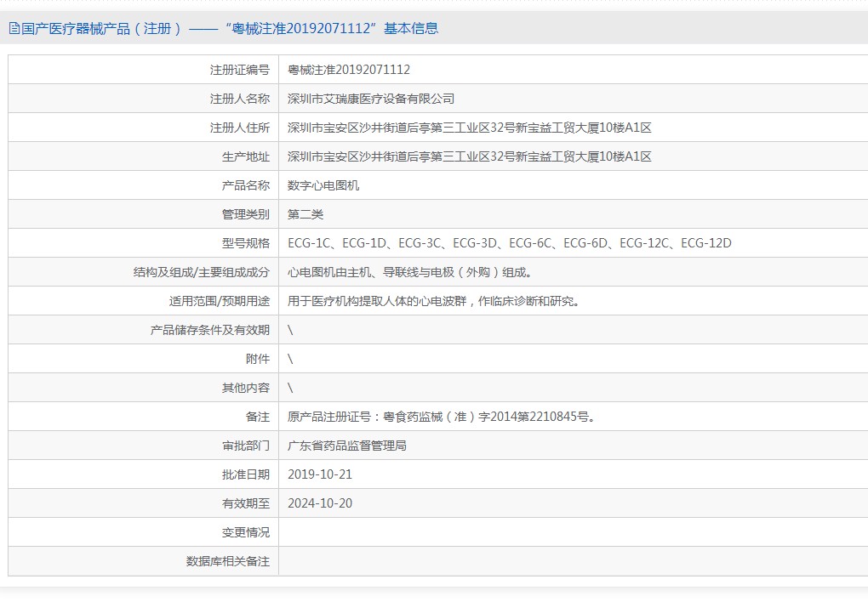The height and width of the screenshot is (602, 868).
Task: Click the model specification list starting with ECG-1C
Action: 509,243
